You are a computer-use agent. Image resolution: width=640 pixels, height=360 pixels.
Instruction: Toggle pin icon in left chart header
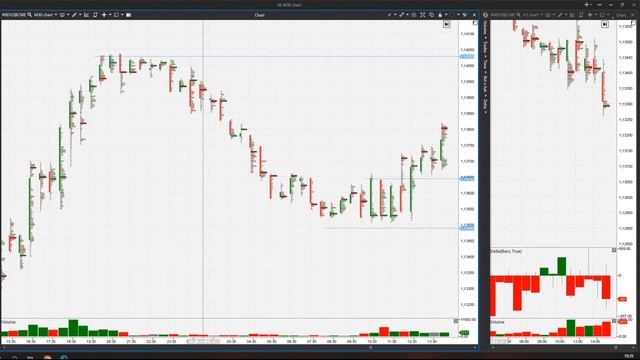pyautogui.click(x=464, y=15)
